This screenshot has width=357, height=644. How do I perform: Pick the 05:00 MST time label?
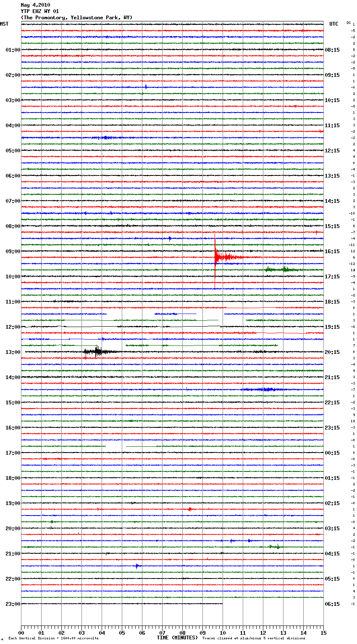(x=13, y=151)
